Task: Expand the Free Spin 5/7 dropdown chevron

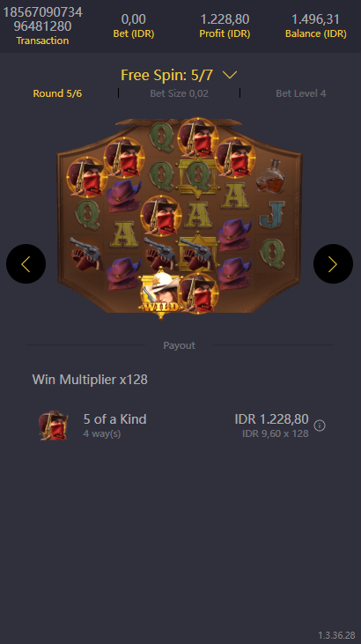Action: click(x=230, y=75)
